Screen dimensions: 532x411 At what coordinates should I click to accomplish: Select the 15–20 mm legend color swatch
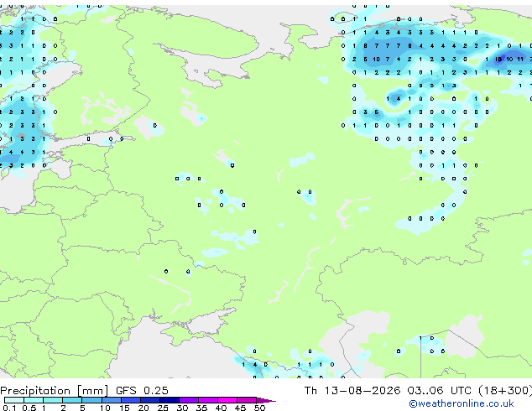pyautogui.click(x=130, y=400)
